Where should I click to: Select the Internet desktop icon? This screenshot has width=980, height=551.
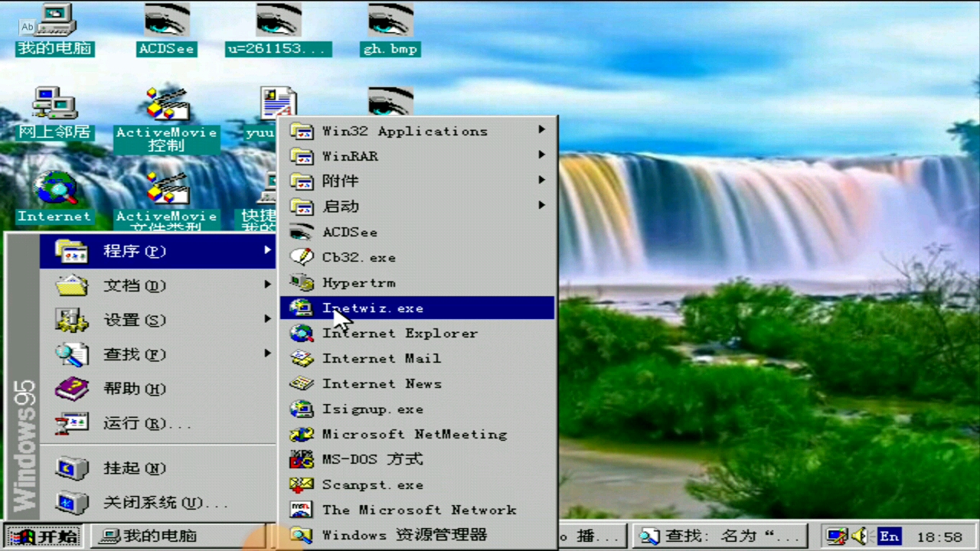[54, 197]
